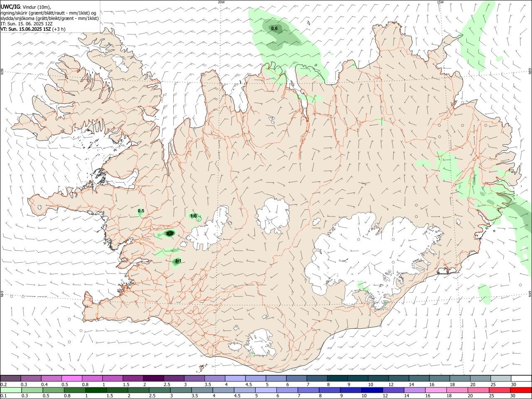Click the 0.4 label on the snow scale
Screen dimensions: 532x399
44,384
